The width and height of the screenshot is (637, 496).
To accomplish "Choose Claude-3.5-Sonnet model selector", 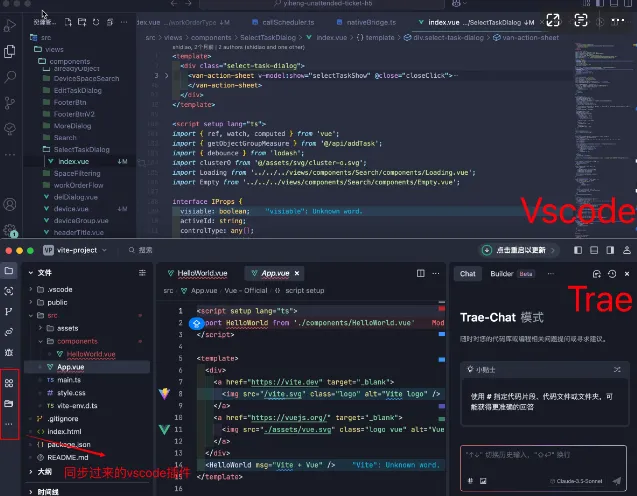I will click(576, 481).
